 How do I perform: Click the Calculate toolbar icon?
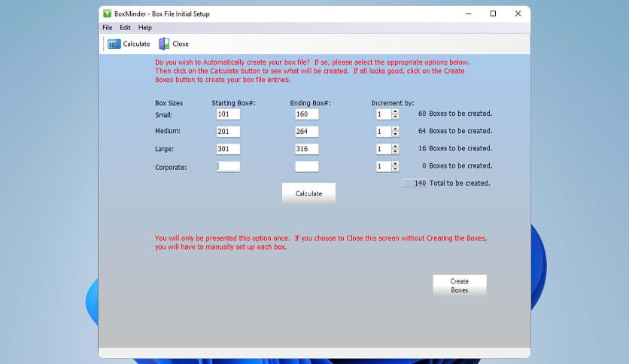pos(114,44)
